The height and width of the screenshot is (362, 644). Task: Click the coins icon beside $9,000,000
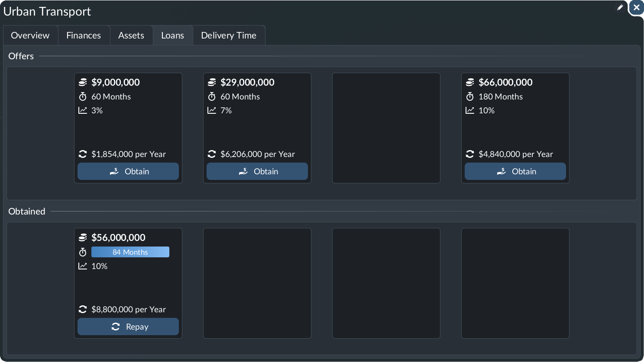coord(83,82)
